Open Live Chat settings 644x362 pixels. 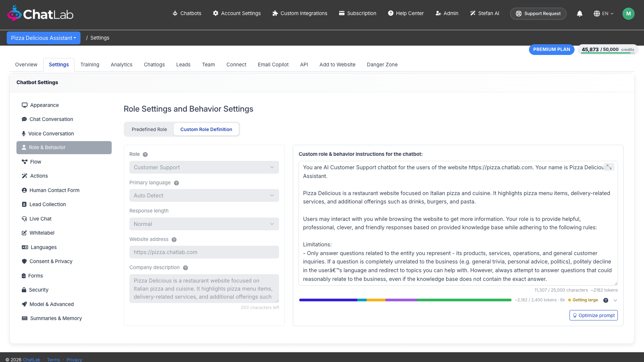pos(64,219)
